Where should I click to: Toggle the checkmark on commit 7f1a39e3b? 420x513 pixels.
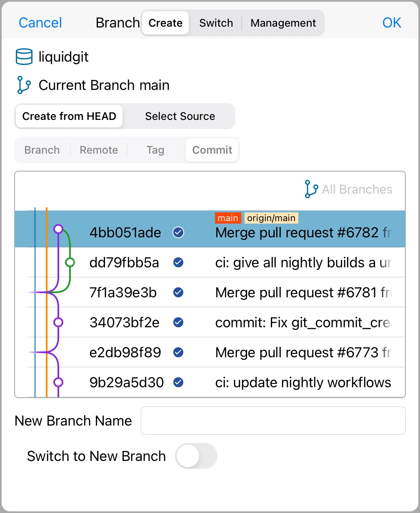coord(178,292)
